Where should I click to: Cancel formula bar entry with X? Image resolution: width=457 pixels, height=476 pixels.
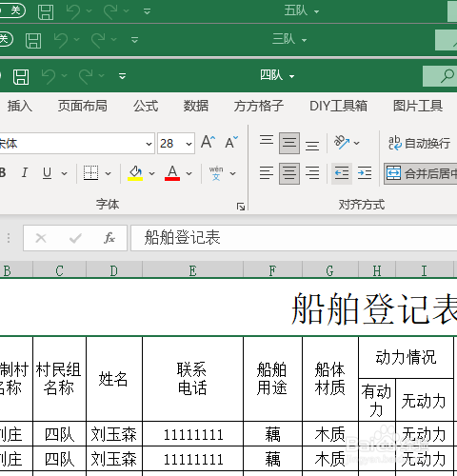coord(41,238)
